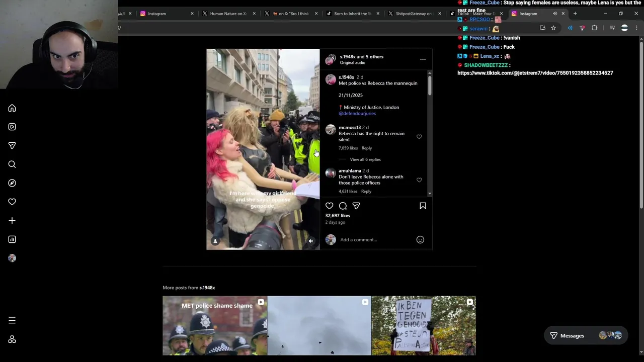
Task: Show the 7,059 likes on the comment
Action: pyautogui.click(x=348, y=148)
